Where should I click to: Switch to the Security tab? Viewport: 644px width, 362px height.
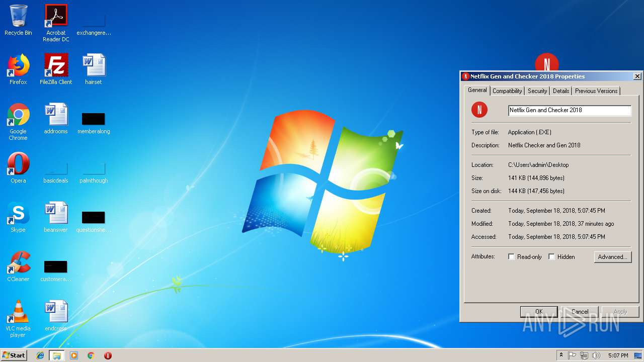[x=537, y=91]
